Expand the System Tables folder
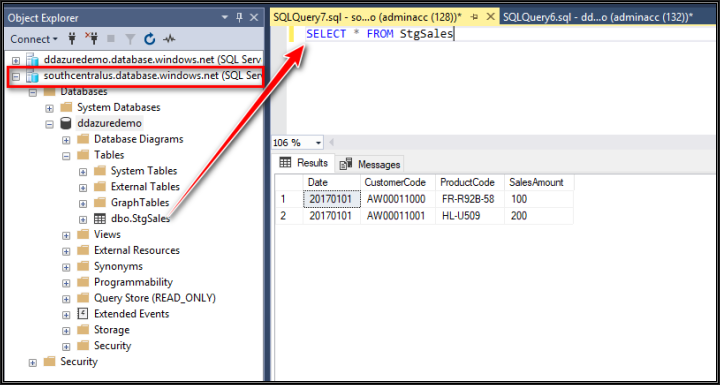720x385 pixels. 83,172
